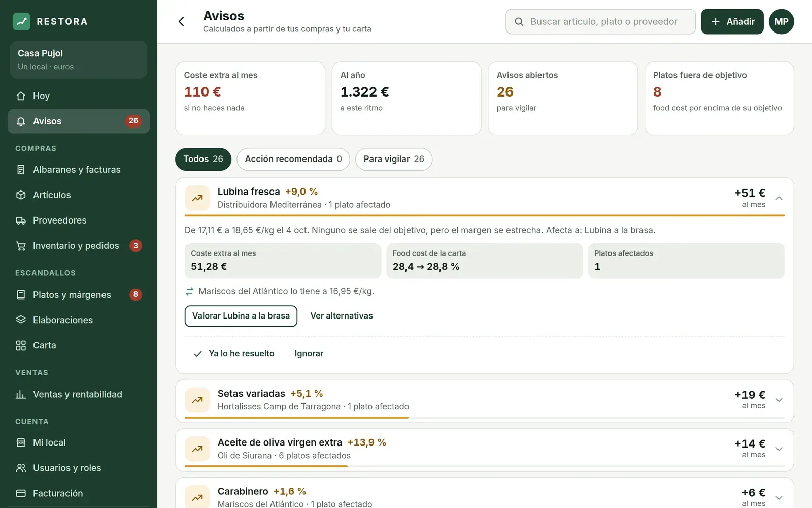Click Ignorar on Lubina alert
The height and width of the screenshot is (508, 812).
[x=309, y=354]
